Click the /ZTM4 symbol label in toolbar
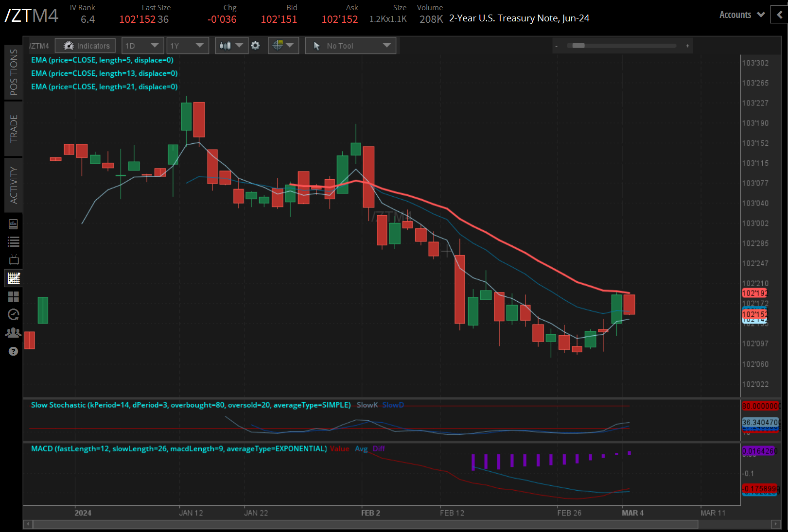788x532 pixels. 39,46
